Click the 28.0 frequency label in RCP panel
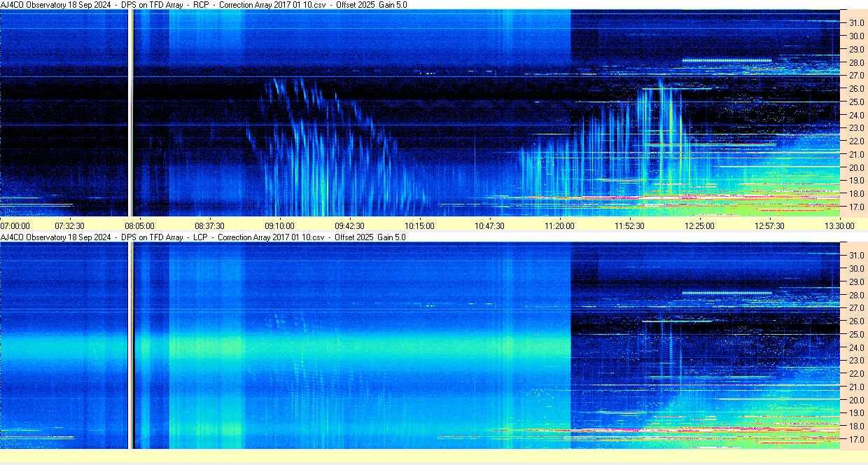The image size is (868, 465). 856,62
